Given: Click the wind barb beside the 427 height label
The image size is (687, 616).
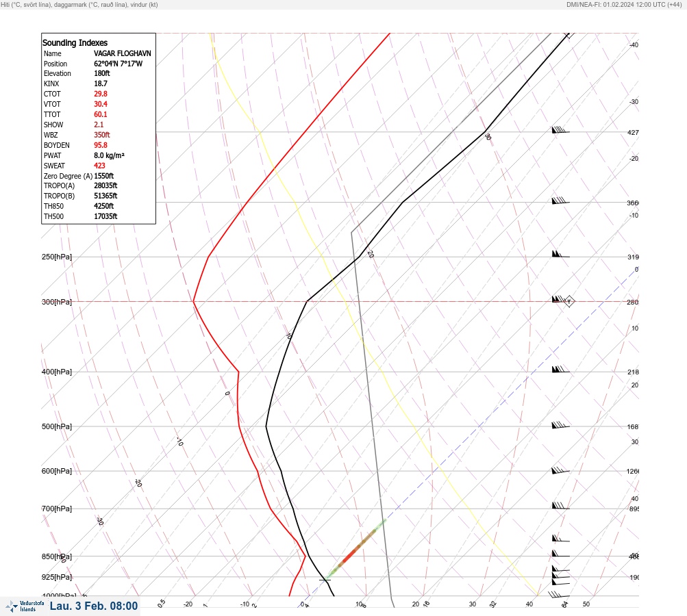Looking at the screenshot, I should (x=560, y=129).
